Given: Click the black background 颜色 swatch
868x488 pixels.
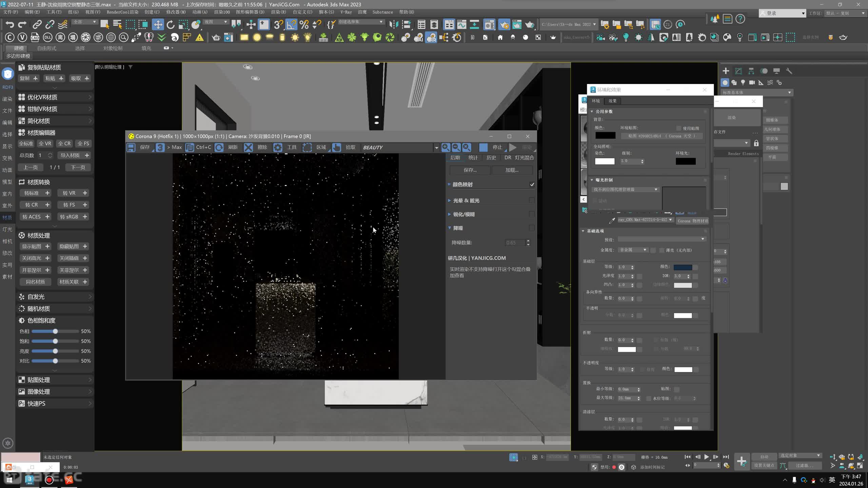Looking at the screenshot, I should pyautogui.click(x=605, y=136).
